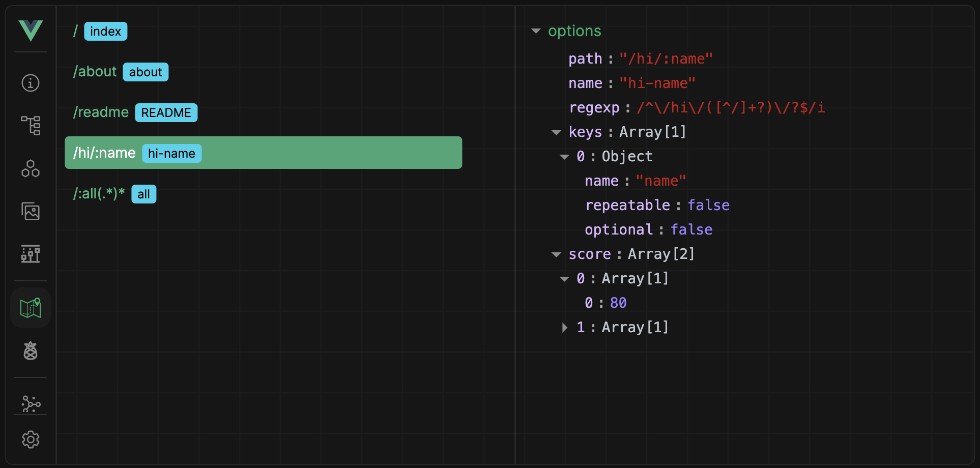Click the about name badge
Image resolution: width=980 pixels, height=468 pixels.
pos(146,72)
